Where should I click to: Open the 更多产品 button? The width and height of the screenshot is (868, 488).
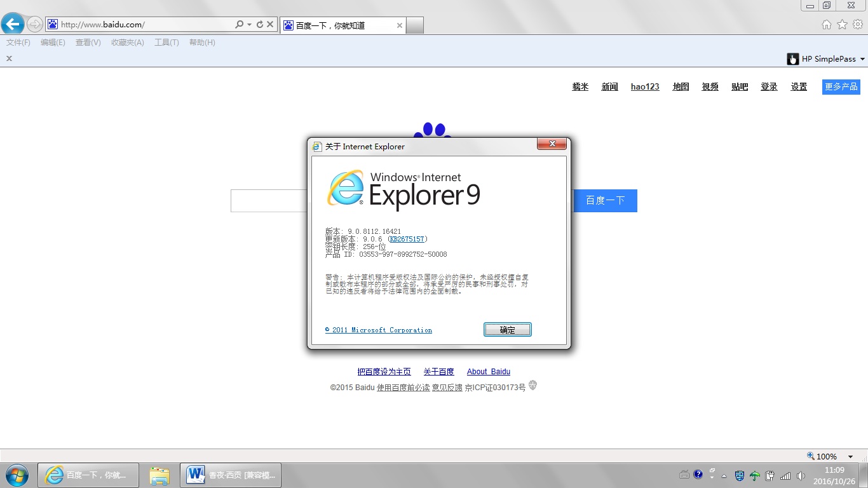[x=841, y=86]
